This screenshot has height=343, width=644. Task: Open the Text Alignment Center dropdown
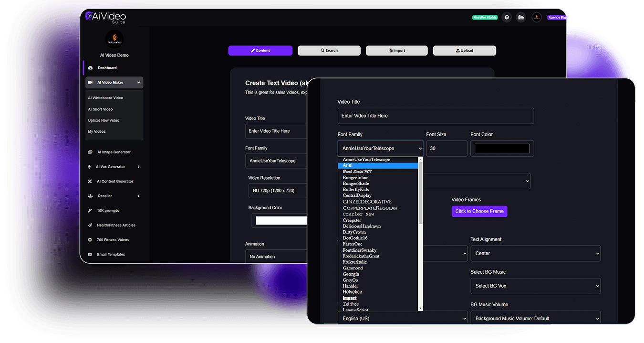click(535, 253)
